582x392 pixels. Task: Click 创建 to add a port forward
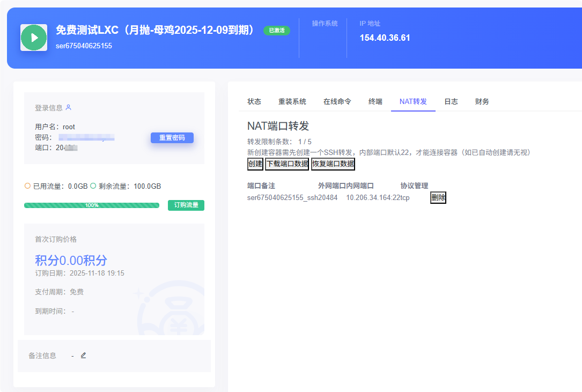tap(255, 164)
